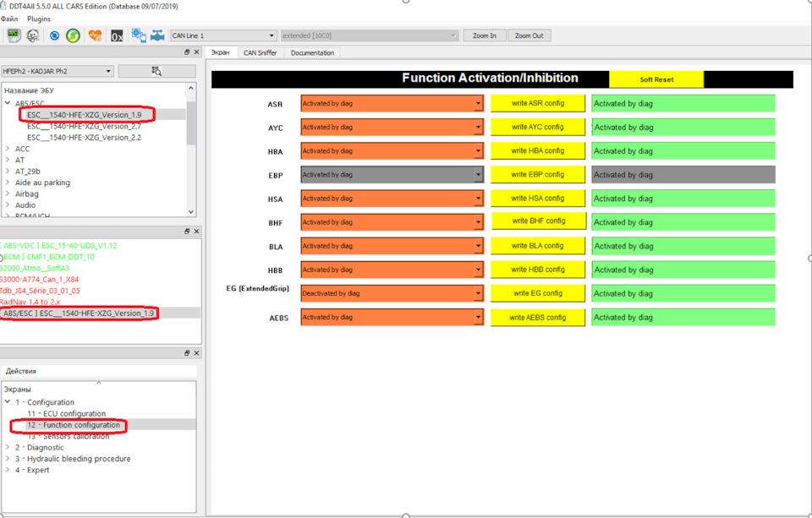Click the orange heart diagnostic icon
The height and width of the screenshot is (518, 812).
(x=95, y=35)
